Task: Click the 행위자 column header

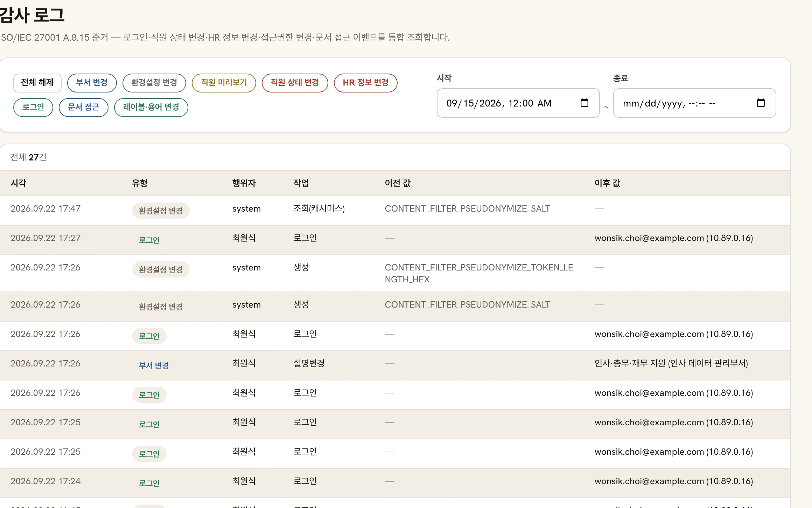Action: [244, 183]
